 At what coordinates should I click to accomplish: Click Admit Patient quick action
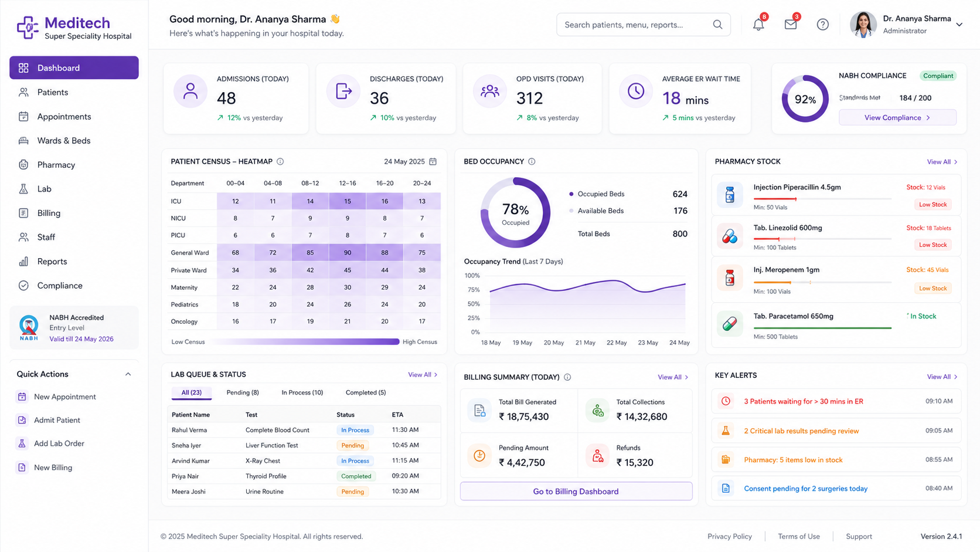click(x=49, y=420)
